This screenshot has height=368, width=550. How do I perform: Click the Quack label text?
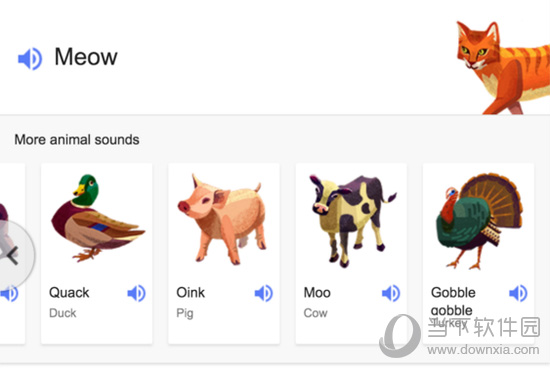tap(69, 293)
